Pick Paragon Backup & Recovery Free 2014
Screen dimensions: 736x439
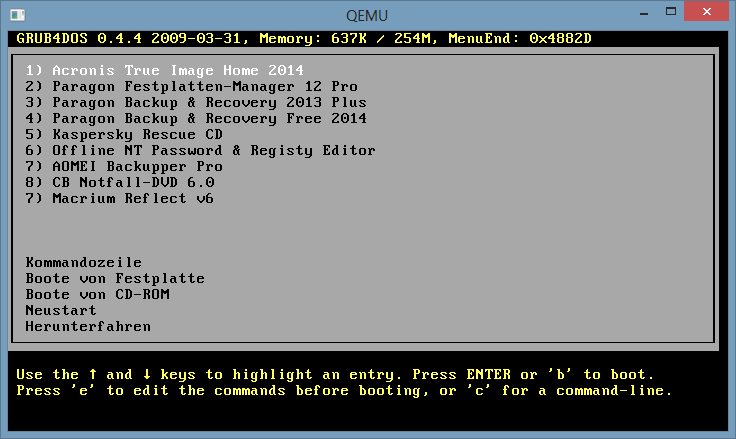(196, 118)
